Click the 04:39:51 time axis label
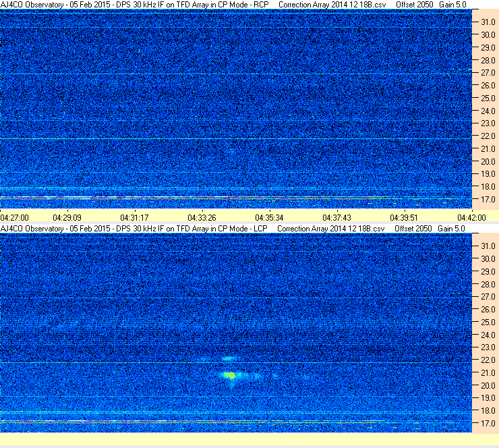The height and width of the screenshot is (448, 499). (404, 218)
